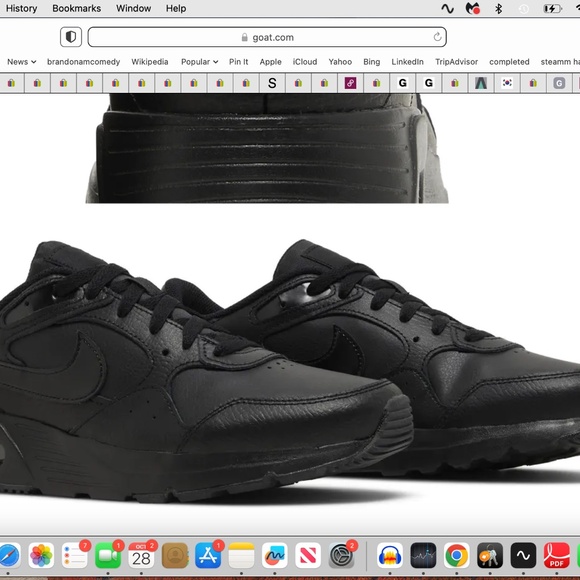Screen dimensions: 580x580
Task: Open the completed bookmark
Action: coord(509,62)
